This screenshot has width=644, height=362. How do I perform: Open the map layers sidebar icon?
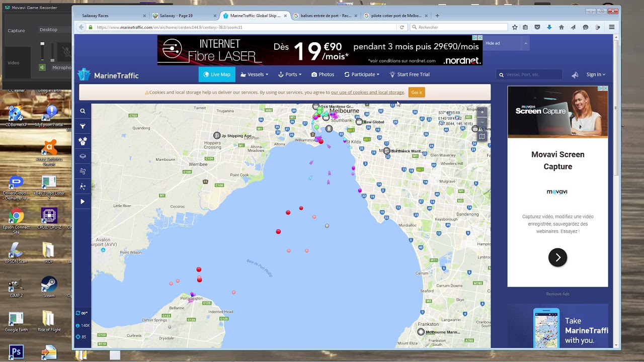pos(83,156)
